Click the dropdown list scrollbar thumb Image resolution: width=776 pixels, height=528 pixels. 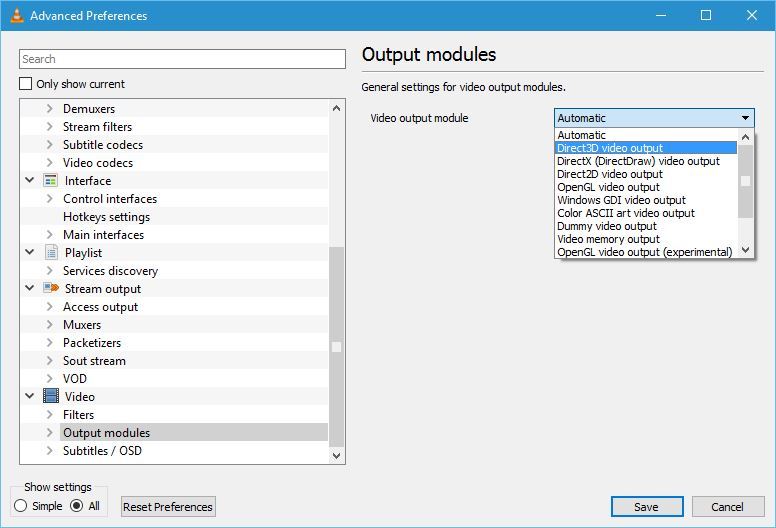pos(746,181)
